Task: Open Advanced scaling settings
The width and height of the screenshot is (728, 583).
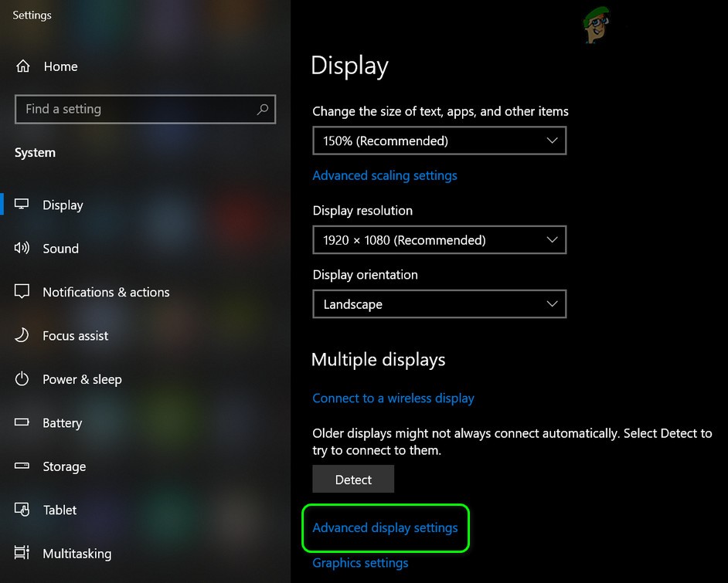Action: [x=385, y=175]
